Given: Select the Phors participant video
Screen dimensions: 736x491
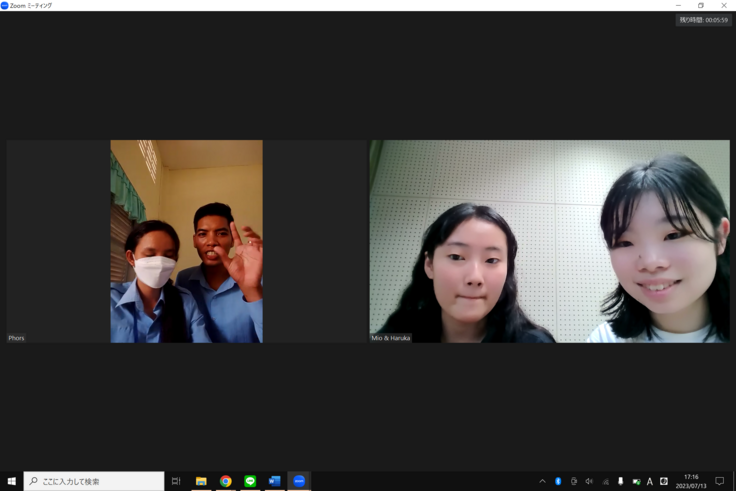Looking at the screenshot, I should pos(186,241).
